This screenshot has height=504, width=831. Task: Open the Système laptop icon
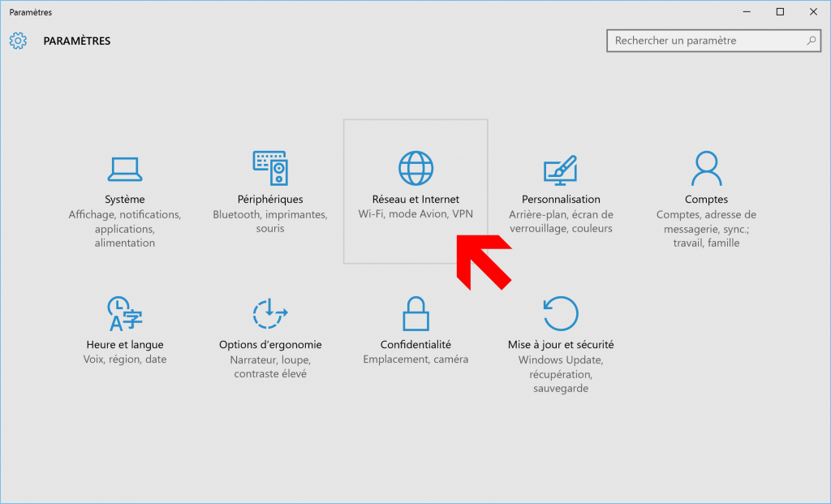pos(124,169)
